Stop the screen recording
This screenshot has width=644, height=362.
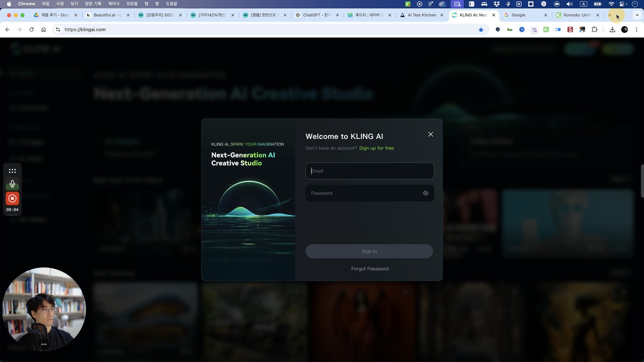point(12,198)
